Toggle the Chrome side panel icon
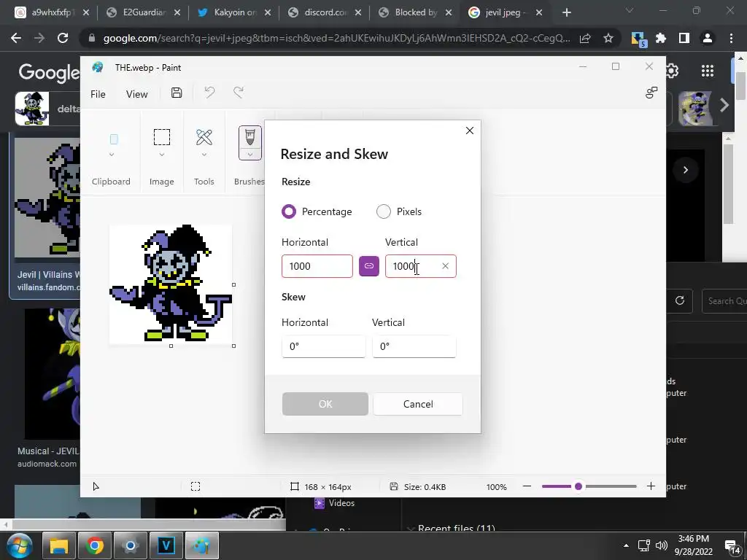Screen dimensions: 747x560 (684, 38)
